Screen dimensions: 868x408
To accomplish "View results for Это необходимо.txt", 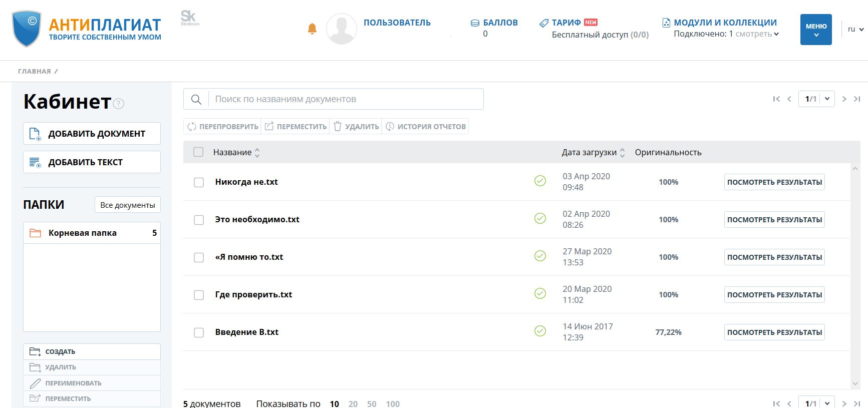I will [774, 220].
